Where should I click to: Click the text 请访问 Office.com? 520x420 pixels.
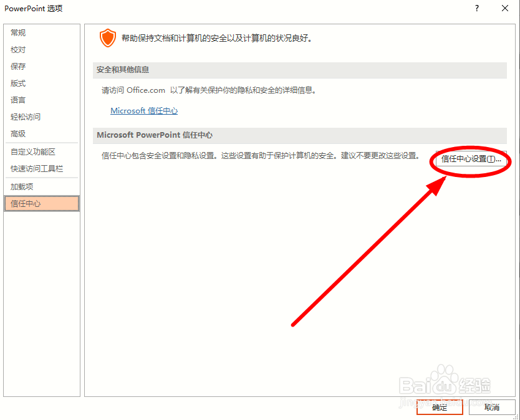click(133, 90)
